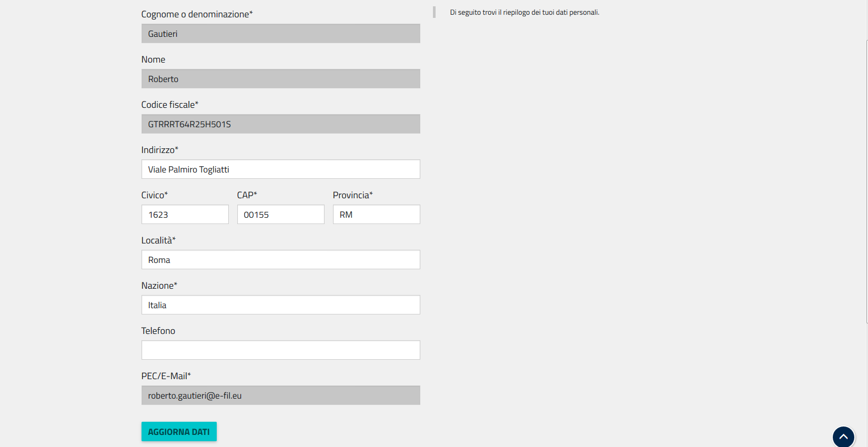Click the empty Telefono input box

[x=280, y=350]
